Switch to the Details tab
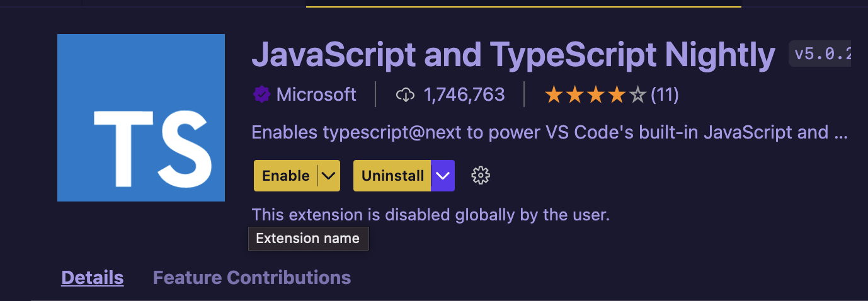The width and height of the screenshot is (868, 301). pos(93,278)
